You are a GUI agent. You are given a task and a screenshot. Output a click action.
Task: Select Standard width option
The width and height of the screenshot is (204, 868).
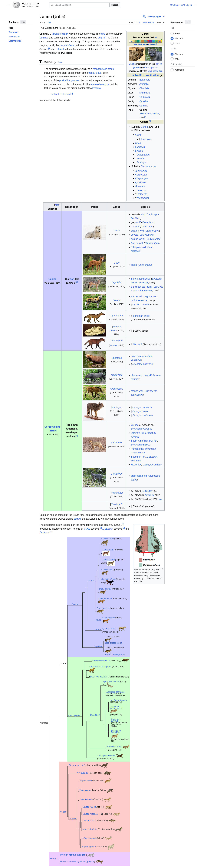point(172,54)
